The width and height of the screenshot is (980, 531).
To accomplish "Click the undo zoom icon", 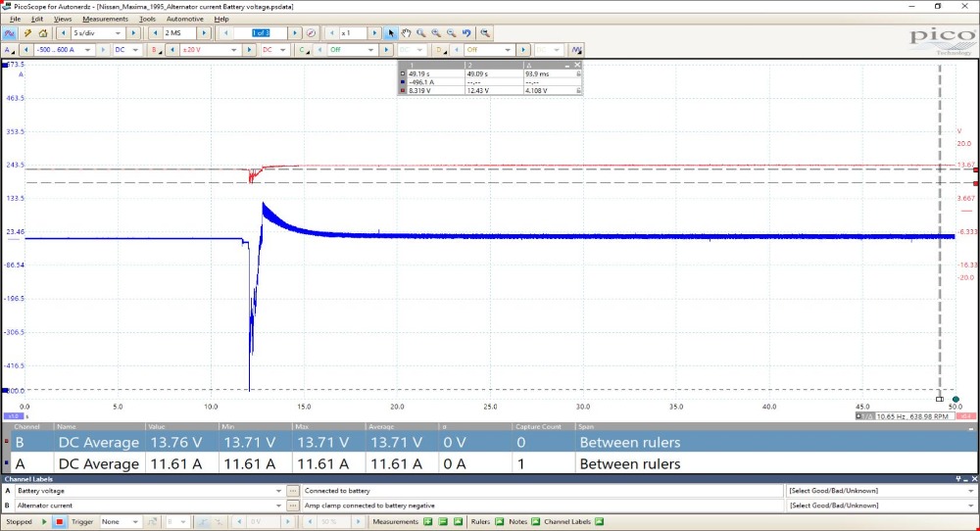I will 466,33.
